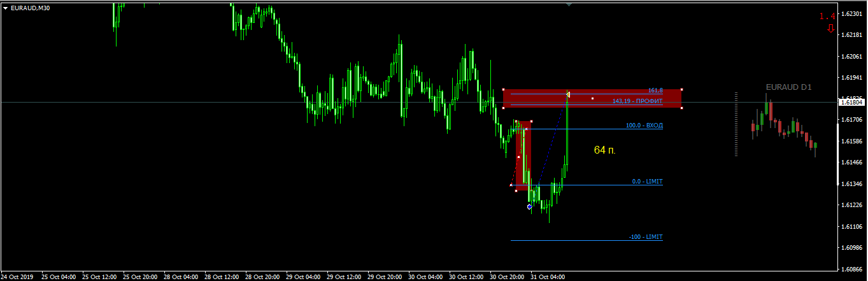Select the '143.19 - ПРОФИТ' level label

point(637,101)
